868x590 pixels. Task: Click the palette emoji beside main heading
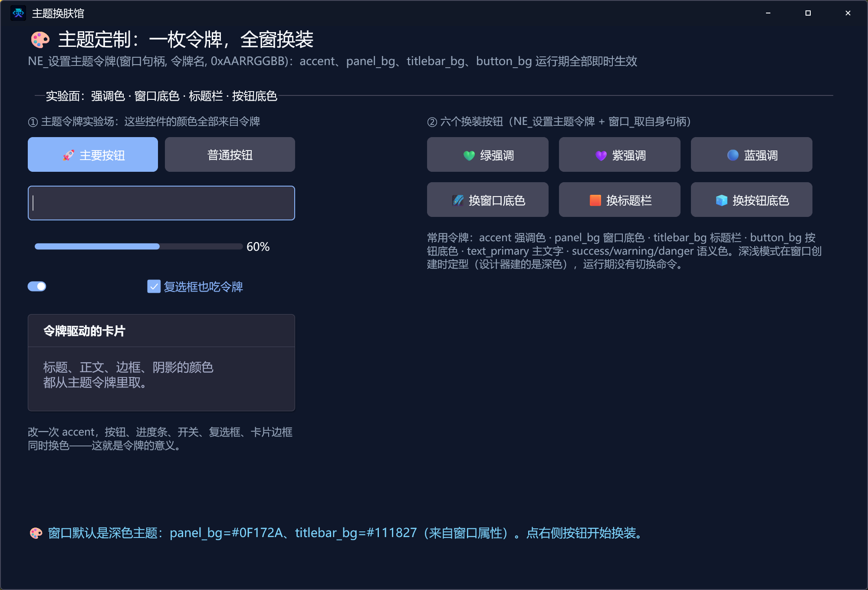(x=40, y=40)
